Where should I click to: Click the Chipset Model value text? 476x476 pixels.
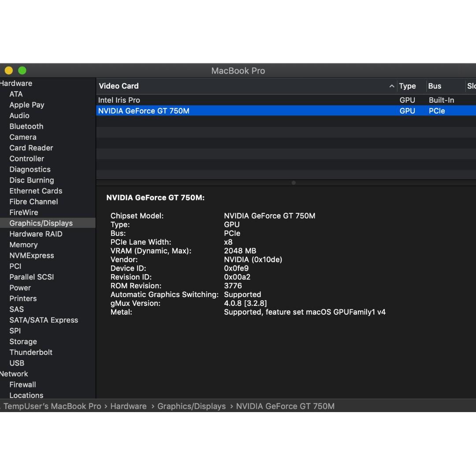pyautogui.click(x=270, y=216)
